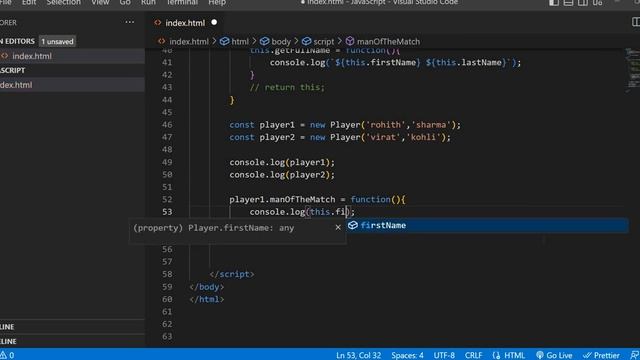Click the Prettier status item

601,355
